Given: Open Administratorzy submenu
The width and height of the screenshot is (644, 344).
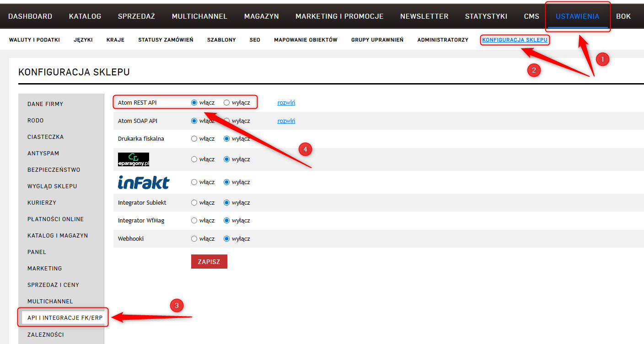Looking at the screenshot, I should [443, 40].
